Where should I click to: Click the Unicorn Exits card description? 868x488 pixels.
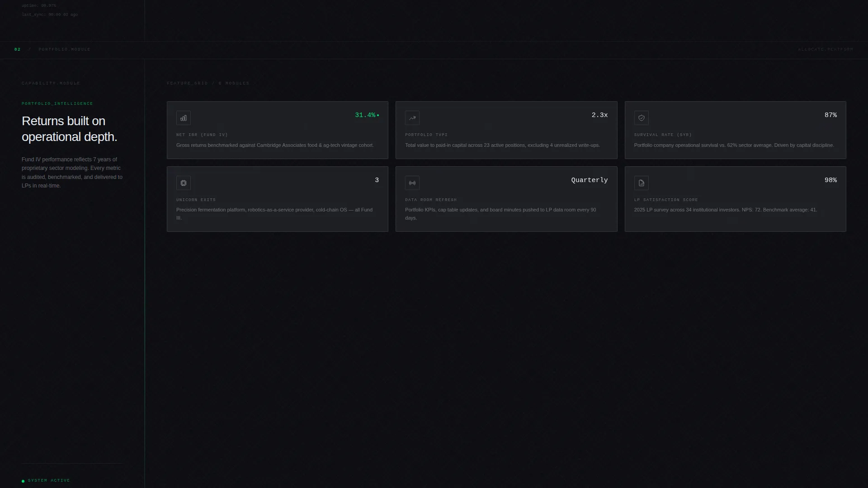pyautogui.click(x=274, y=214)
